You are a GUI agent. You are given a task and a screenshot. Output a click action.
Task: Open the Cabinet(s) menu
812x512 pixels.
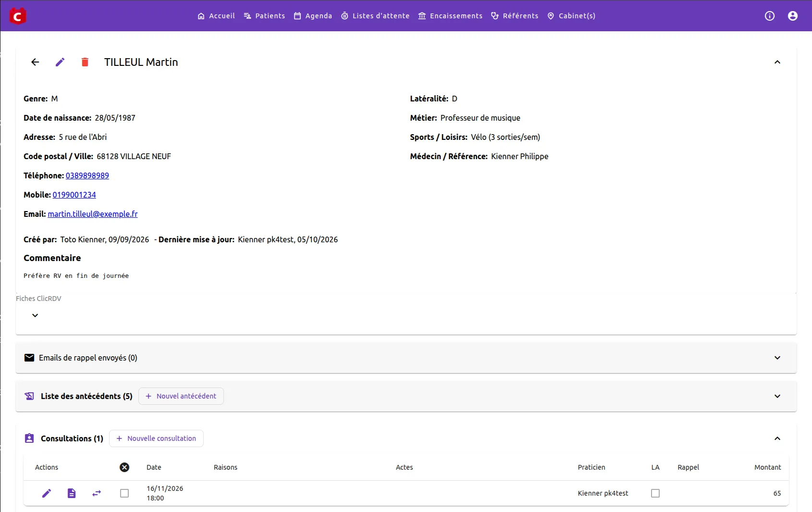[x=571, y=16]
